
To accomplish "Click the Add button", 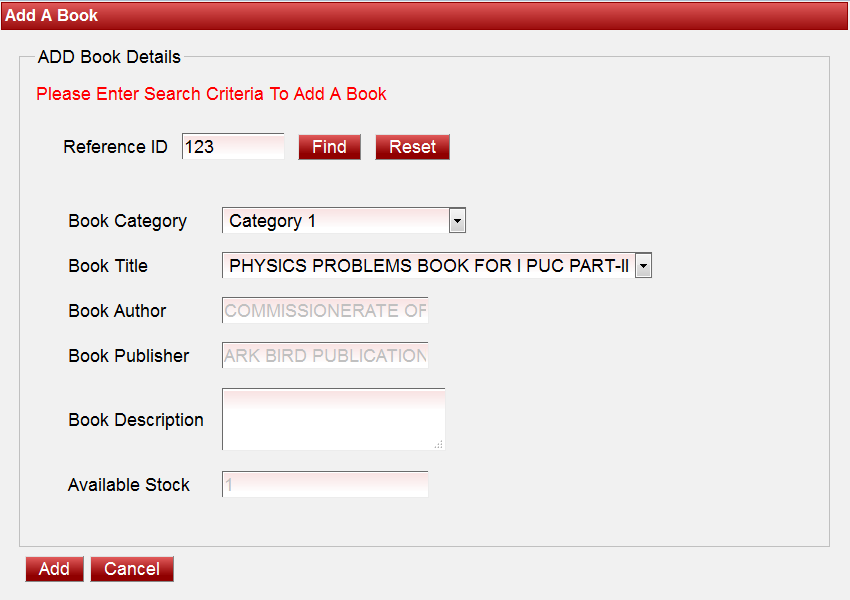I will coord(54,569).
